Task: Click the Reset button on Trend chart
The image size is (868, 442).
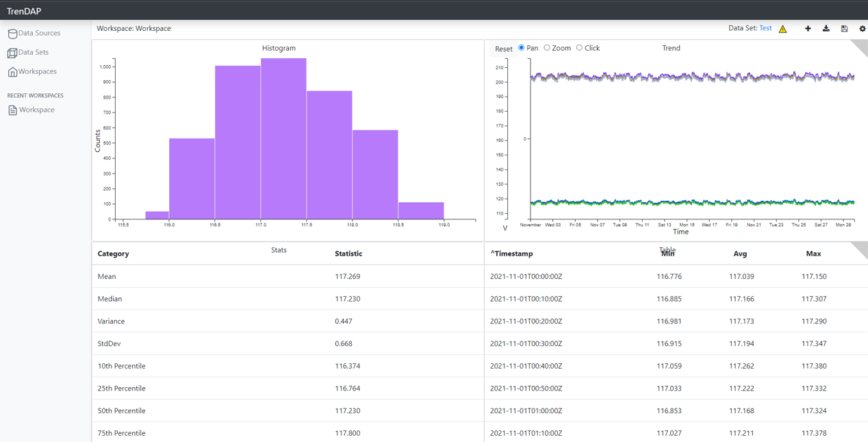Action: (504, 49)
